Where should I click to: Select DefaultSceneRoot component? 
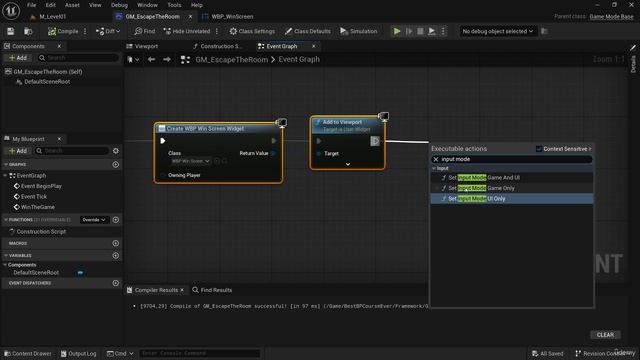point(47,82)
